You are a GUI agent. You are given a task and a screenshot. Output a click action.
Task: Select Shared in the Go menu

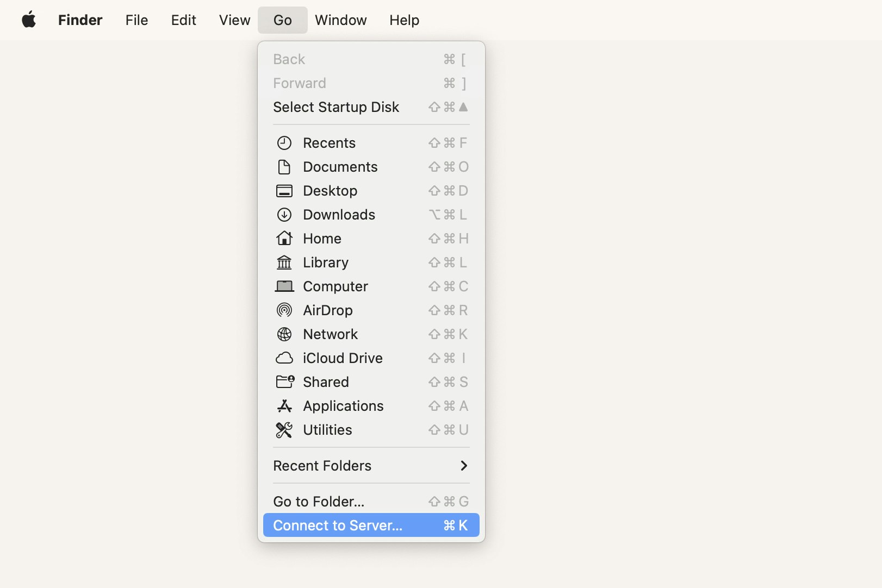[x=371, y=382]
